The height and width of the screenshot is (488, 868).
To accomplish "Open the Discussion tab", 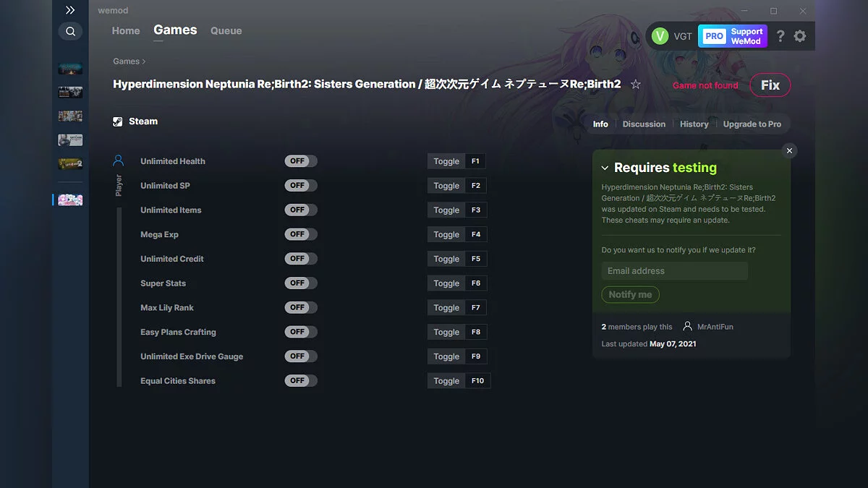I will point(644,124).
